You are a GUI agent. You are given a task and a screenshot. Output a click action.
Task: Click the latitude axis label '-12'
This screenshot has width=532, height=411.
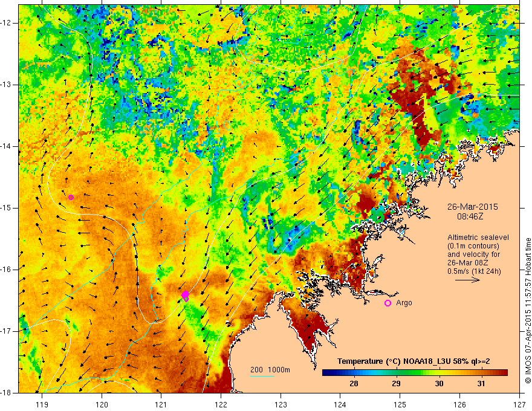(x=5, y=23)
